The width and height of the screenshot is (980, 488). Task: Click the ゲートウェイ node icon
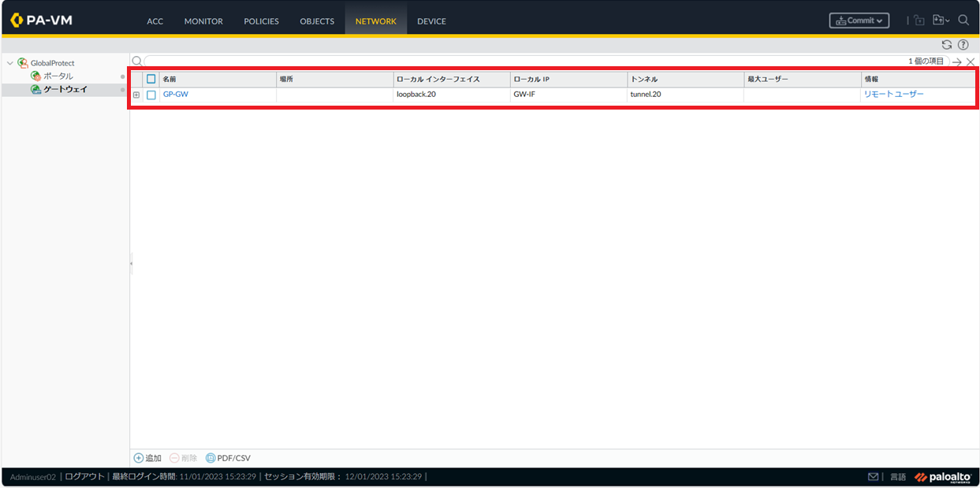(35, 89)
